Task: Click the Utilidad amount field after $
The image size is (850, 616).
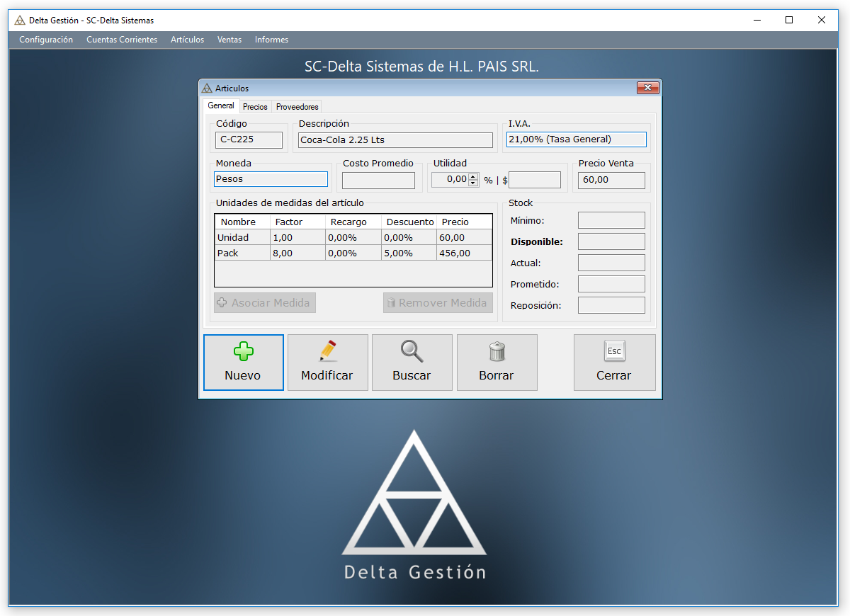Action: (535, 180)
